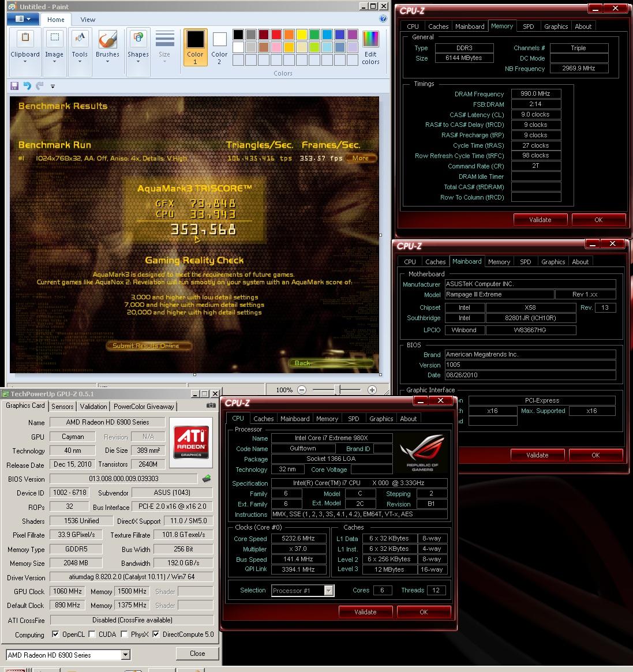Click Validate in the front CPU-Z CPU window

[x=365, y=612]
